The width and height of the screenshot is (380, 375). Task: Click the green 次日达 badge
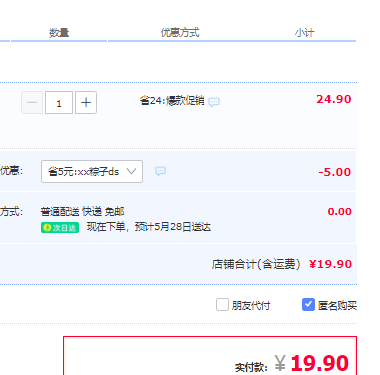[60, 228]
